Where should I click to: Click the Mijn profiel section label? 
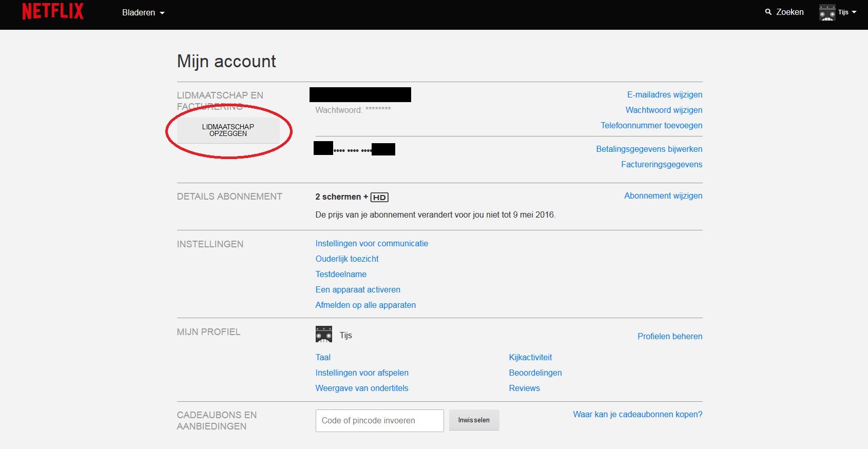208,331
